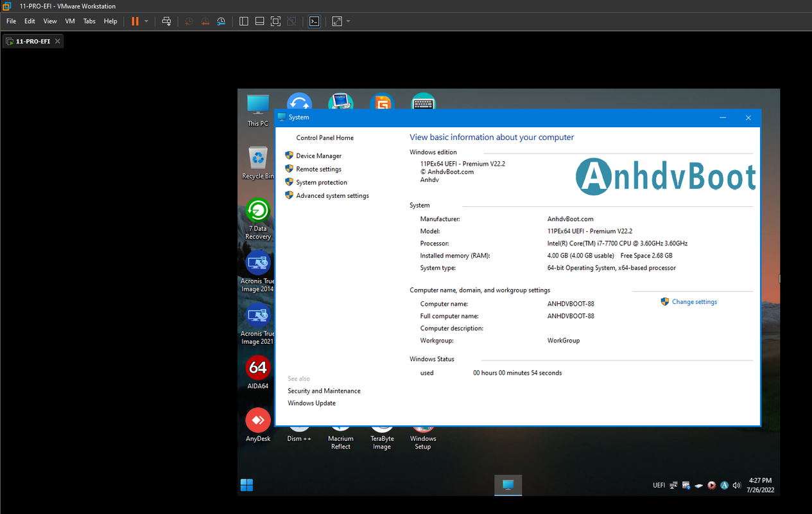812x514 pixels.
Task: Click the red play button tray icon
Action: tap(711, 486)
